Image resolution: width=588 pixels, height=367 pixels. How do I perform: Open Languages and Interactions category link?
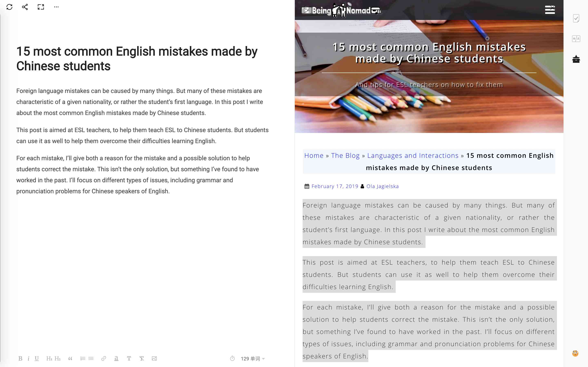[413, 155]
